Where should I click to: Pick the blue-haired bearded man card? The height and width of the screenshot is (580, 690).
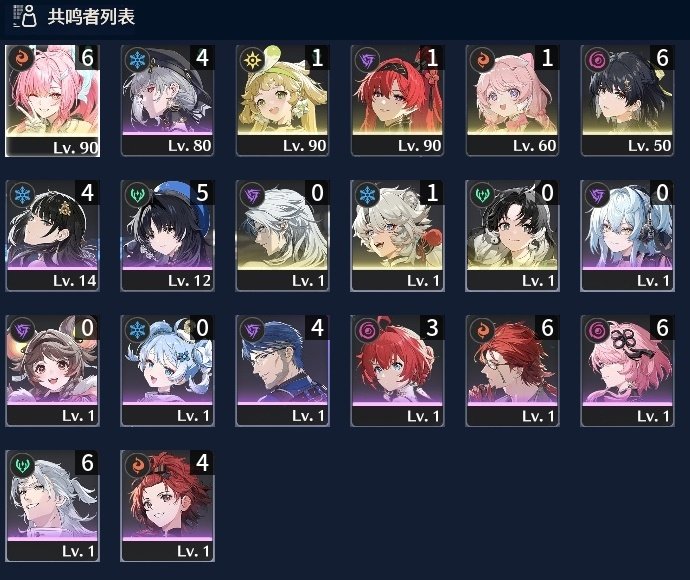(283, 371)
